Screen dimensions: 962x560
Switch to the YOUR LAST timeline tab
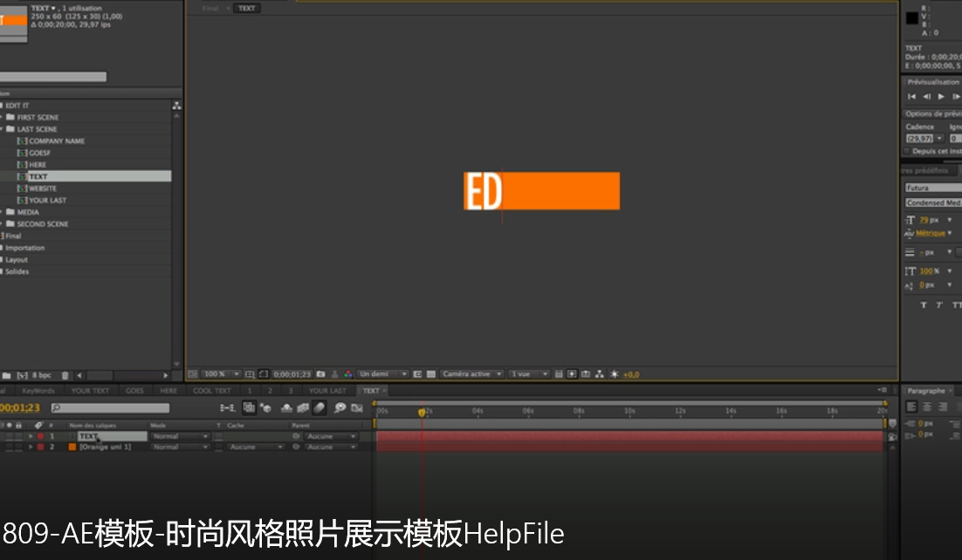(x=327, y=391)
